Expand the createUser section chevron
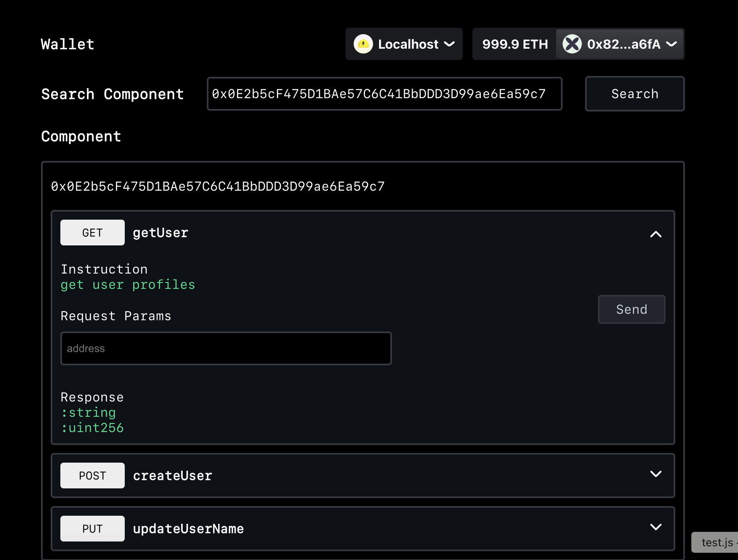This screenshot has width=738, height=560. [656, 474]
